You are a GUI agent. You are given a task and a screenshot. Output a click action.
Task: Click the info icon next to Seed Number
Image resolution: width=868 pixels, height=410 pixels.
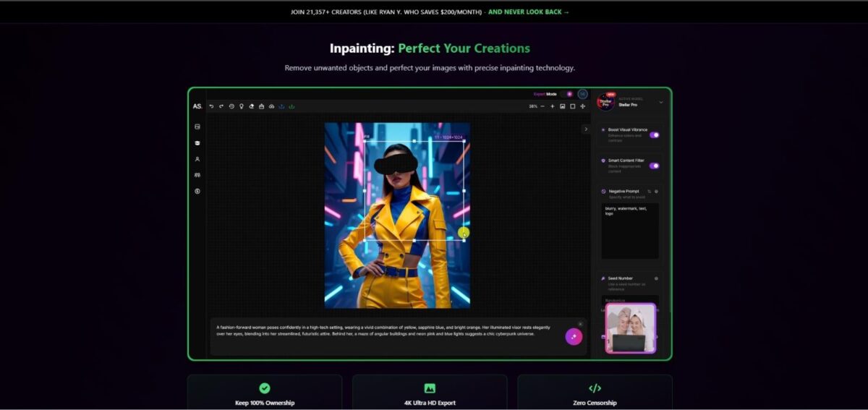pyautogui.click(x=656, y=278)
